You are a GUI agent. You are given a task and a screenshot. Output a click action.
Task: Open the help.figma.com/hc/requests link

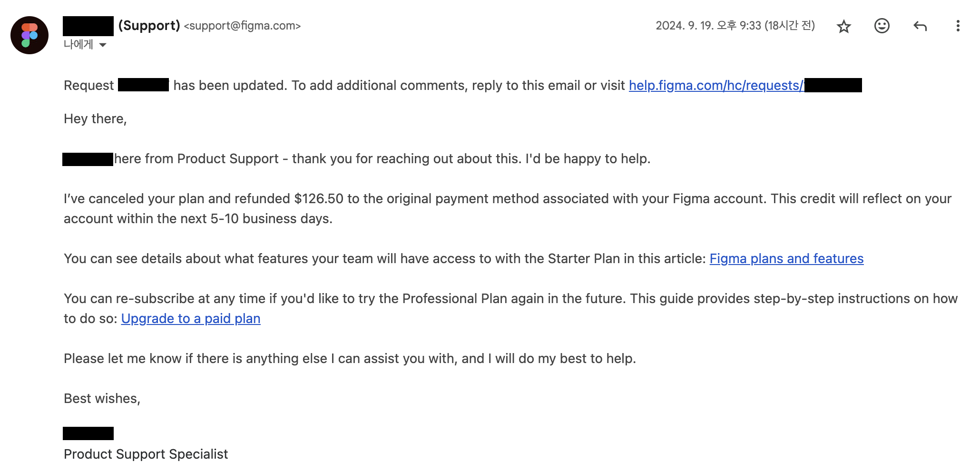click(716, 85)
